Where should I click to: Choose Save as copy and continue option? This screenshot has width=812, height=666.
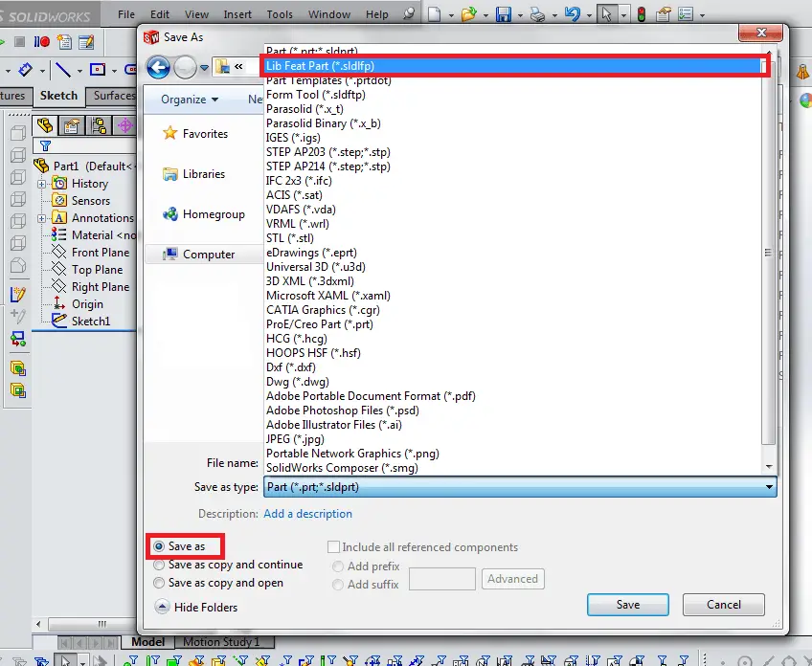coord(161,565)
